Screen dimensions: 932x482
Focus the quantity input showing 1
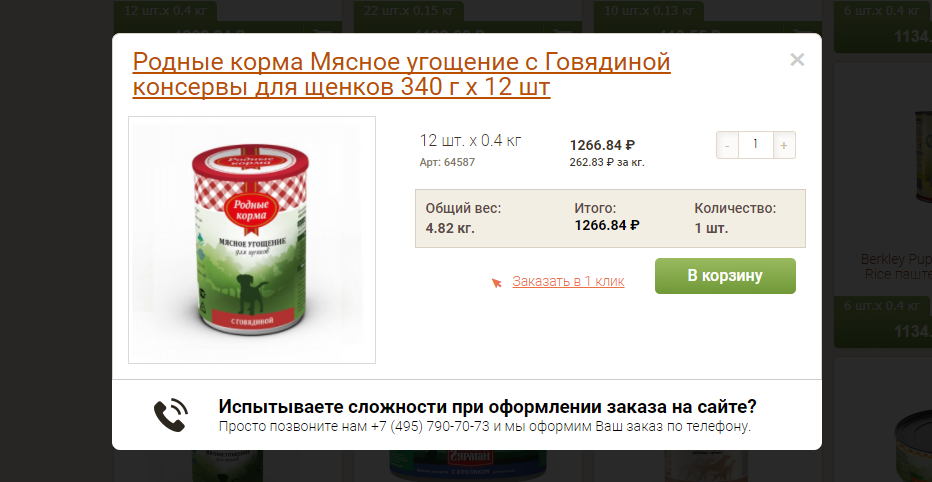(755, 145)
